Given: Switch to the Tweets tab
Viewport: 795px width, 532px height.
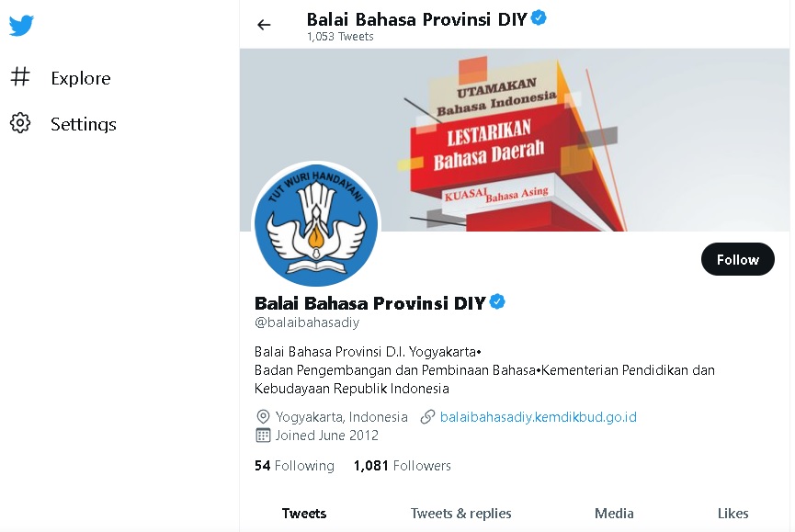Looking at the screenshot, I should [x=304, y=514].
